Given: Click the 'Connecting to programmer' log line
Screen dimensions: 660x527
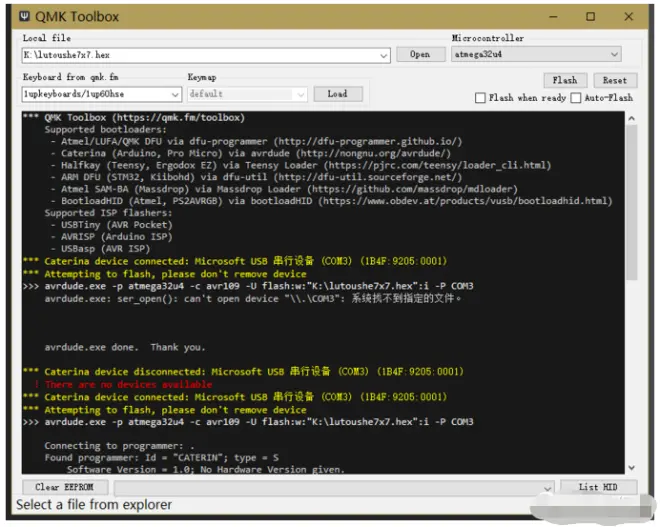Looking at the screenshot, I should coord(119,446).
